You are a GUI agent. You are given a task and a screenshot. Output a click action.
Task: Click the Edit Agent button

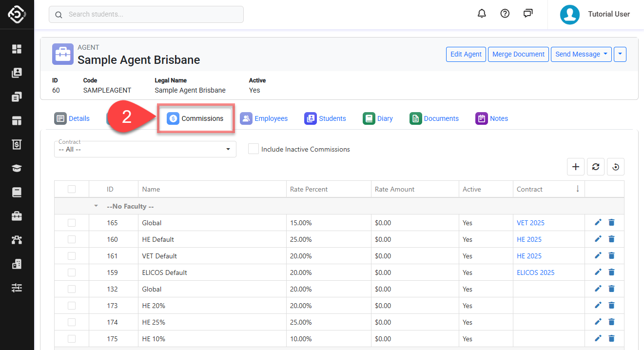click(x=466, y=54)
